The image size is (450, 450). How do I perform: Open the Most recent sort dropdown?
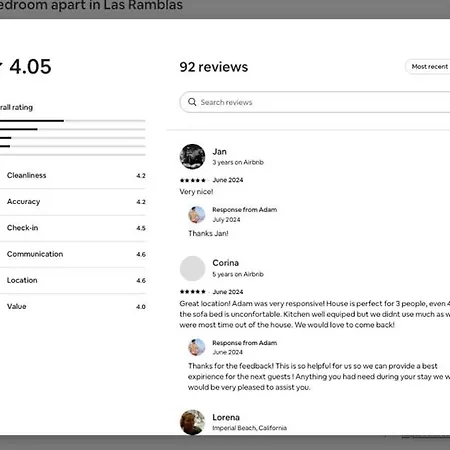coord(428,67)
